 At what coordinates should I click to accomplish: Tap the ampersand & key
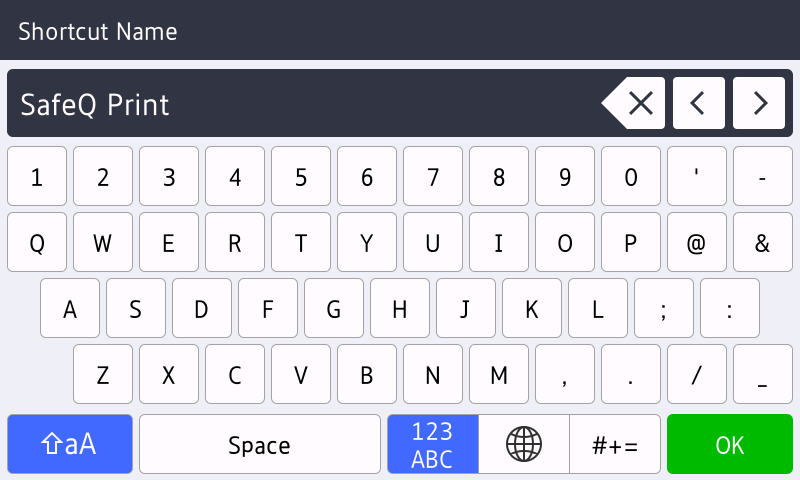[x=762, y=242]
